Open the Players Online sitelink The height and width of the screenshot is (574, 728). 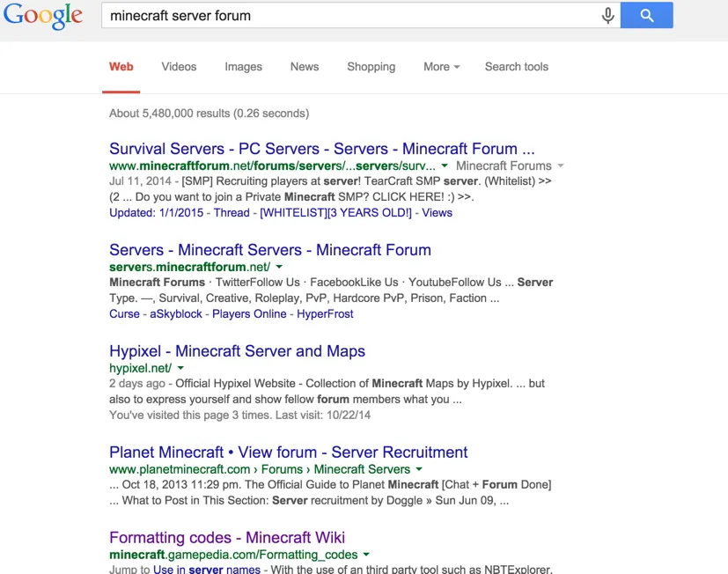click(x=249, y=314)
